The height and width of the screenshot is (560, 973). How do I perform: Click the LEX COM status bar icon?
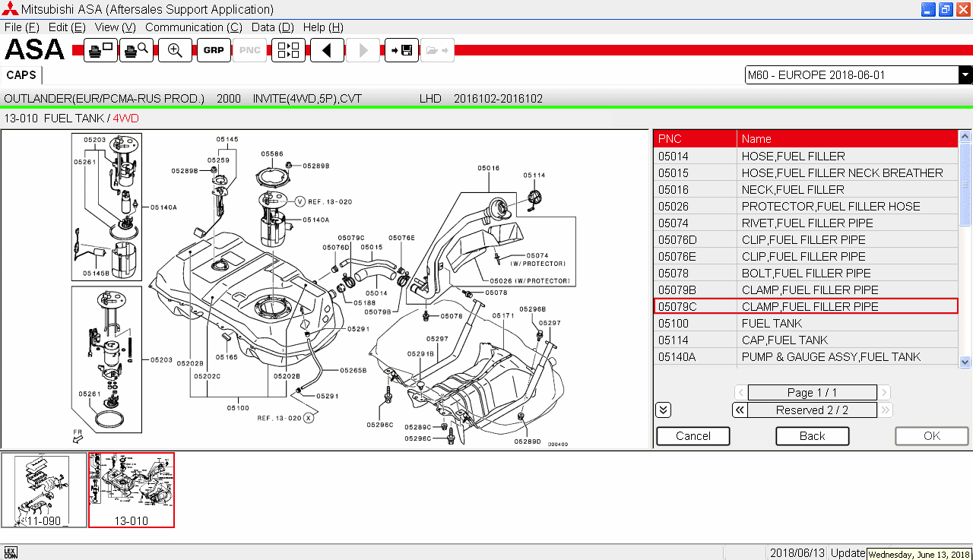(11, 552)
